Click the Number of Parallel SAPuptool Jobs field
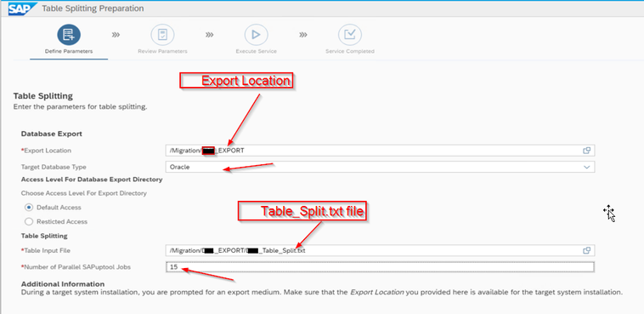Screen dimensions: 644x314 (380, 267)
